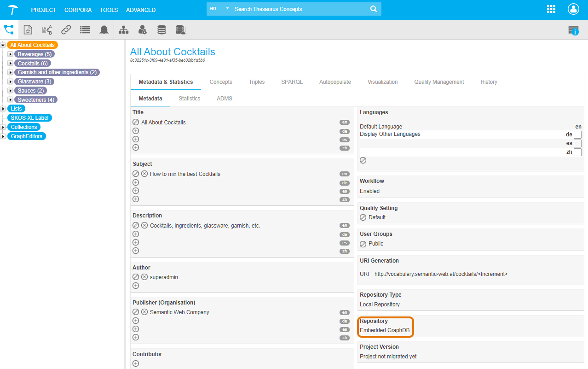Expand the Beverages (5) tree node

click(x=10, y=54)
